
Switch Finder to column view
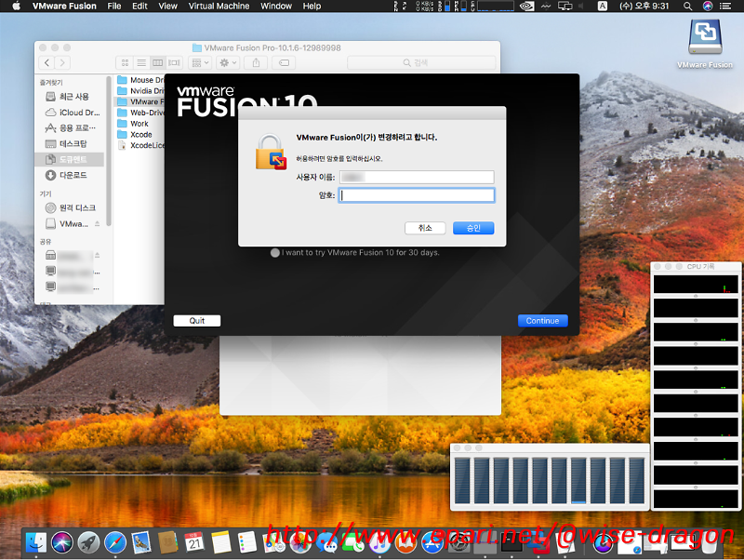(x=158, y=62)
